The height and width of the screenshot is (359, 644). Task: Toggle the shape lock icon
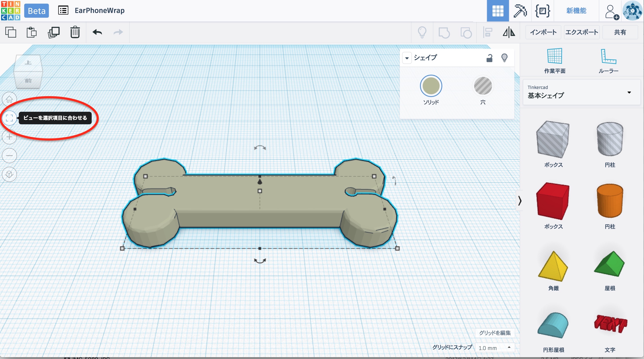coord(489,58)
